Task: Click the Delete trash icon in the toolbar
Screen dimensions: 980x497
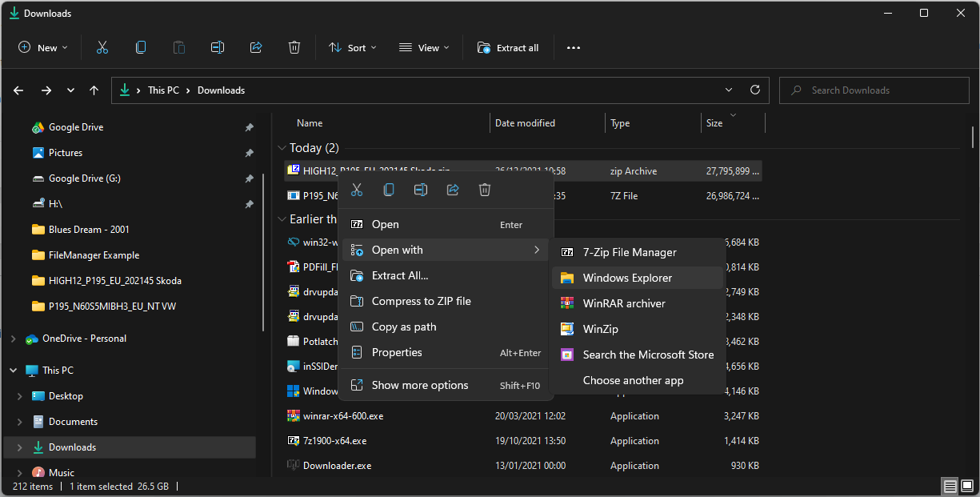Action: coord(294,48)
